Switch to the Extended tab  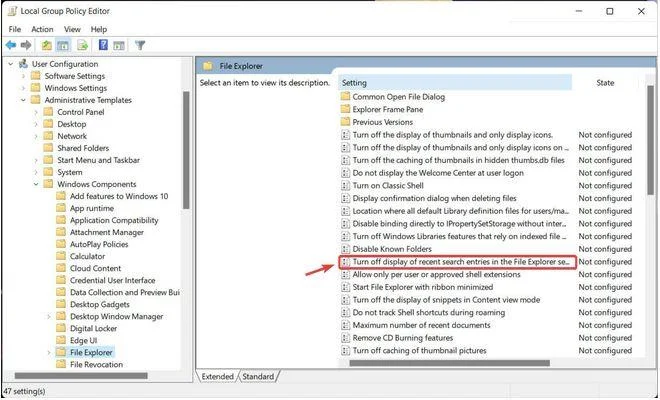[x=217, y=376]
